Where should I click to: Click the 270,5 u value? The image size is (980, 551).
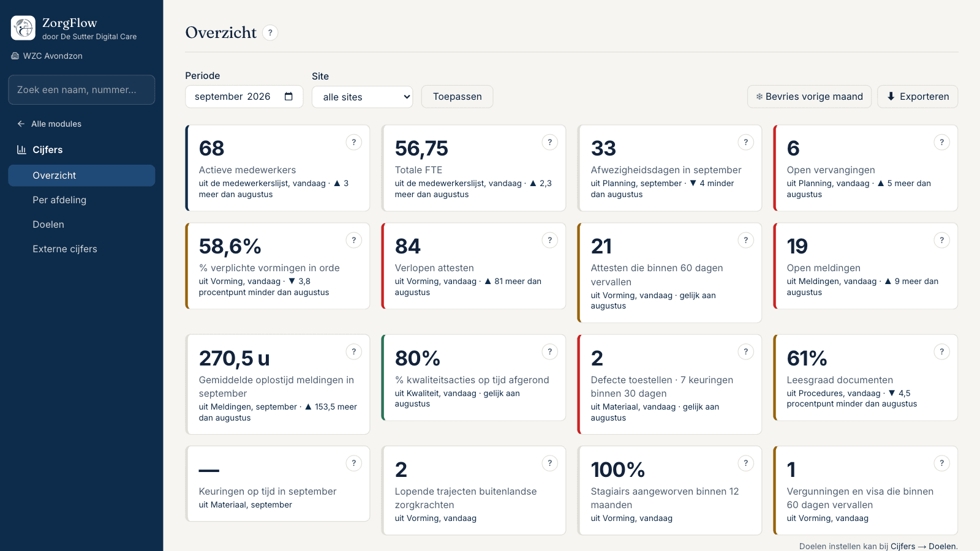235,358
